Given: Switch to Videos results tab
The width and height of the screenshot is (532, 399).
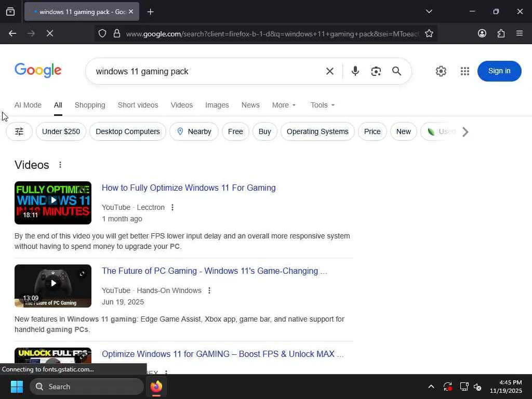Looking at the screenshot, I should click(181, 105).
